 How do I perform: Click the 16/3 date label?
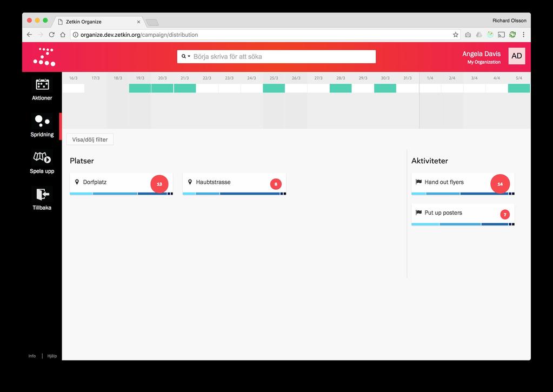(74, 78)
